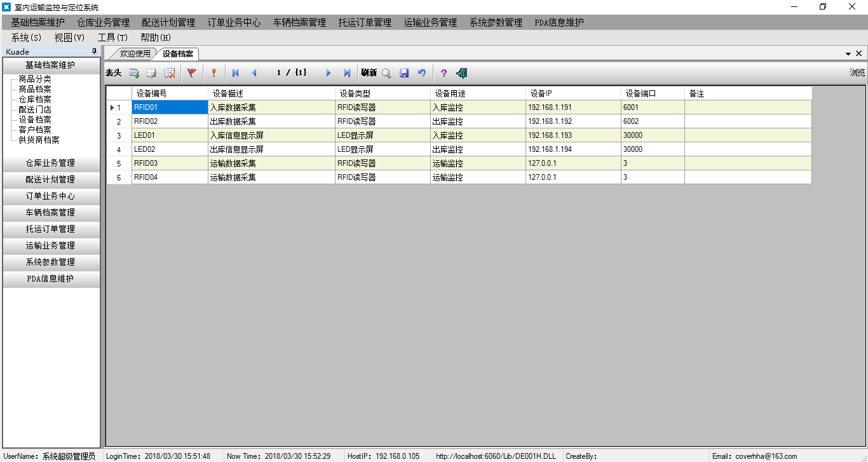
Task: Click the blue undo arrow icon
Action: (x=421, y=73)
